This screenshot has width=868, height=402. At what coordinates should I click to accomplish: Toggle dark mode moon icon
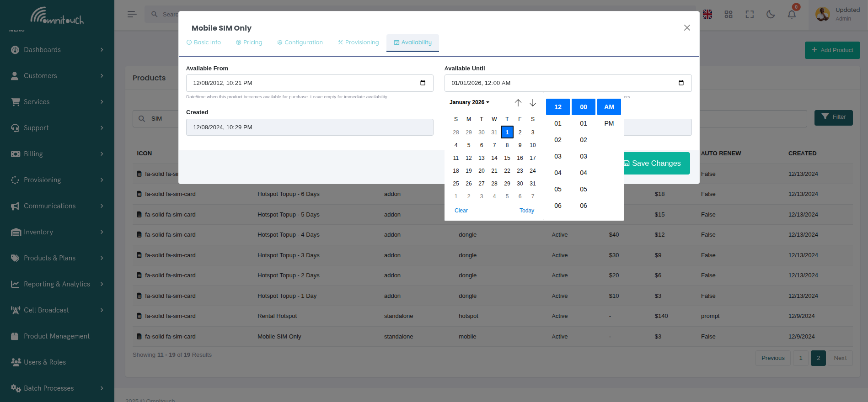pyautogui.click(x=771, y=15)
